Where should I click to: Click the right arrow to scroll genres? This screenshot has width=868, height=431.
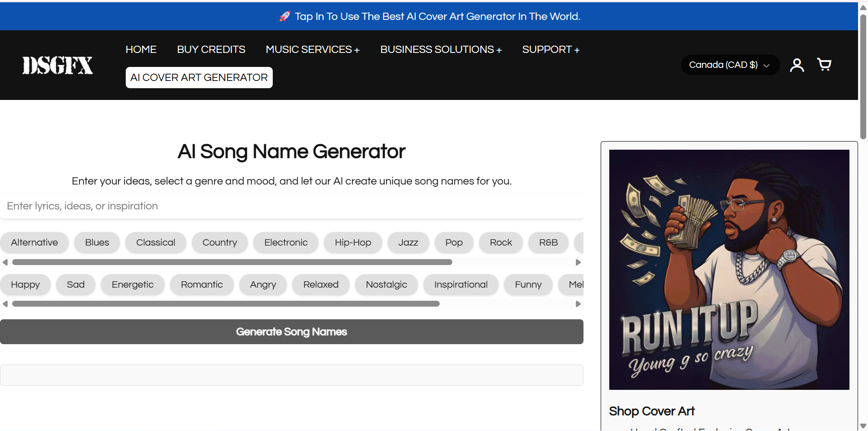pyautogui.click(x=578, y=262)
